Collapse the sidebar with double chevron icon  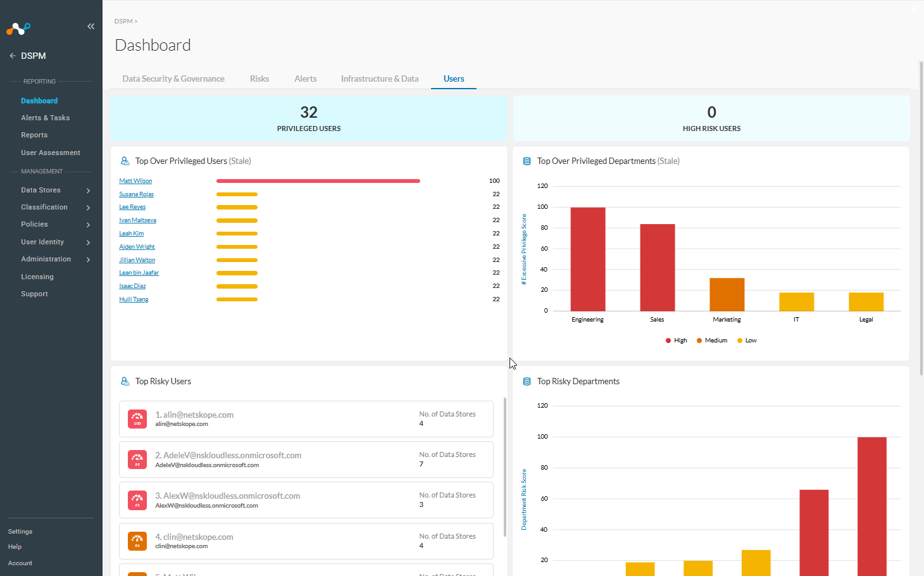(91, 27)
